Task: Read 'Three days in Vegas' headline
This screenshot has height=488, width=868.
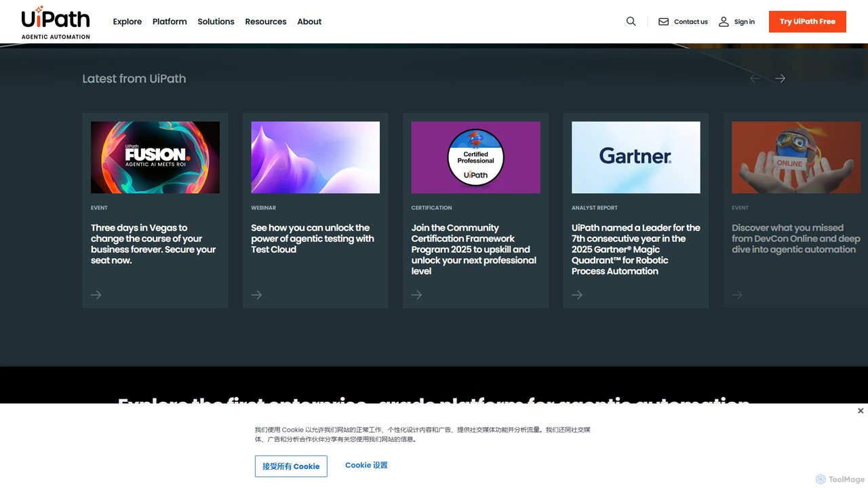Action: (153, 244)
